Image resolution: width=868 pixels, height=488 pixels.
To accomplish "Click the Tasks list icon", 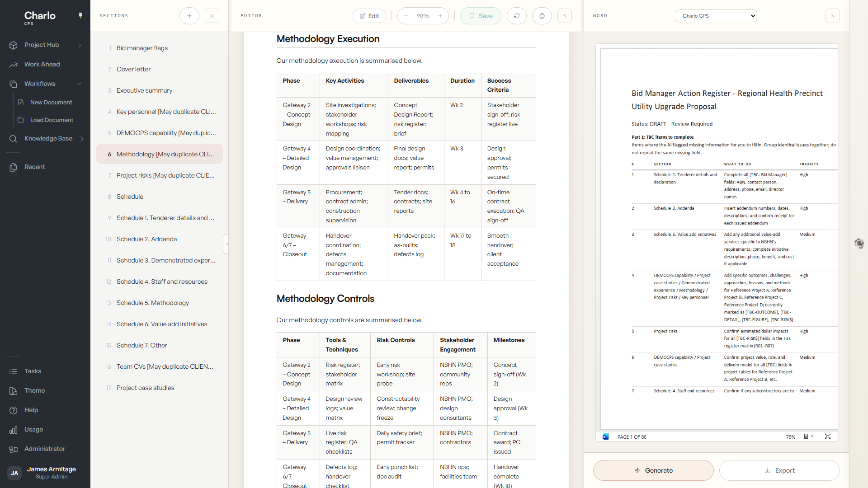I will point(13,371).
